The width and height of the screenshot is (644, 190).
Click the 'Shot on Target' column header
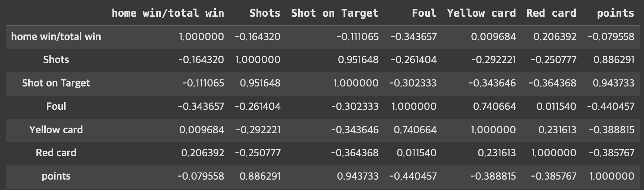pos(335,13)
